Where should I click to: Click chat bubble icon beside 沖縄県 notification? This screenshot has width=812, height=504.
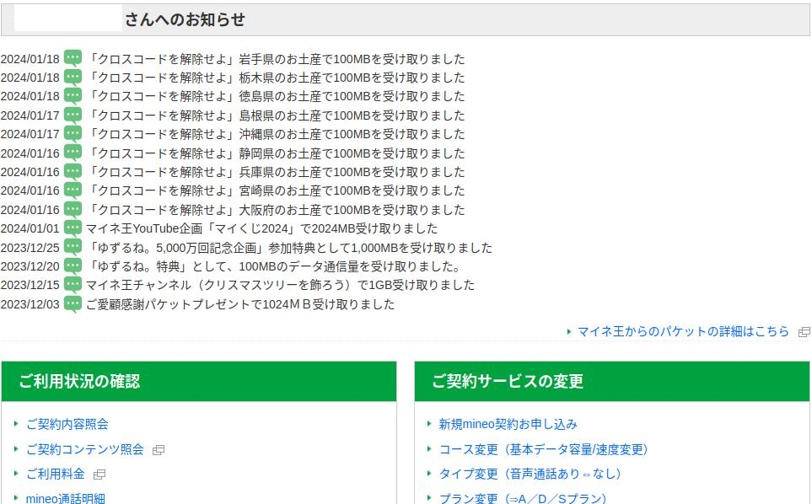73,134
